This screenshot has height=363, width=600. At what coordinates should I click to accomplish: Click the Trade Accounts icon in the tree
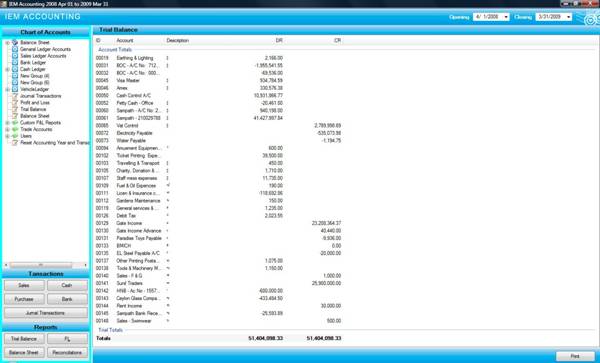pos(15,129)
